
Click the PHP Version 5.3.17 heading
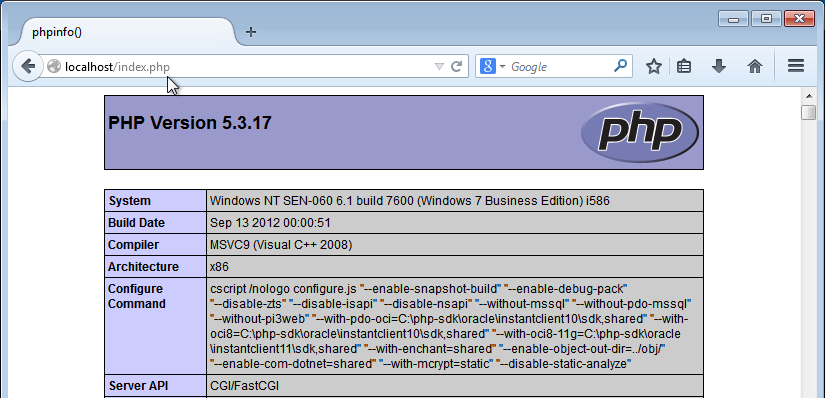tap(190, 123)
